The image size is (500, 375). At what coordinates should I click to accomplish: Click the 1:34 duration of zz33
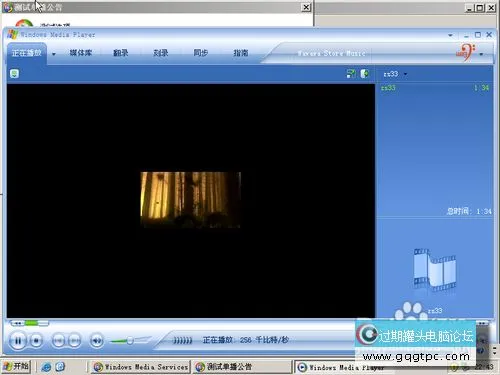pos(482,88)
